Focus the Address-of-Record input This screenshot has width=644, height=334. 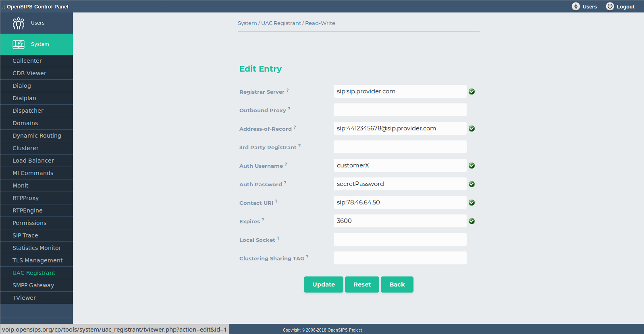tap(400, 128)
